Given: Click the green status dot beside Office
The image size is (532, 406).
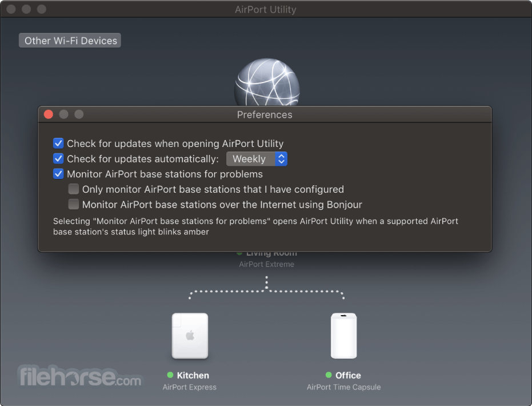Looking at the screenshot, I should [x=329, y=375].
